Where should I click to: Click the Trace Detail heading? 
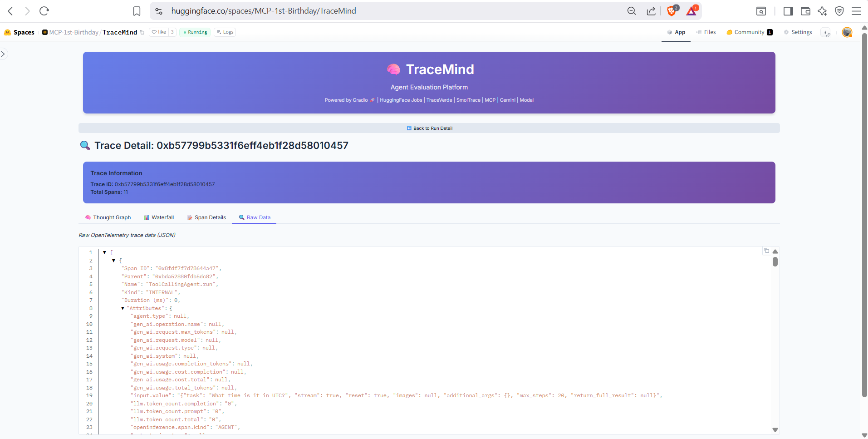tap(221, 145)
